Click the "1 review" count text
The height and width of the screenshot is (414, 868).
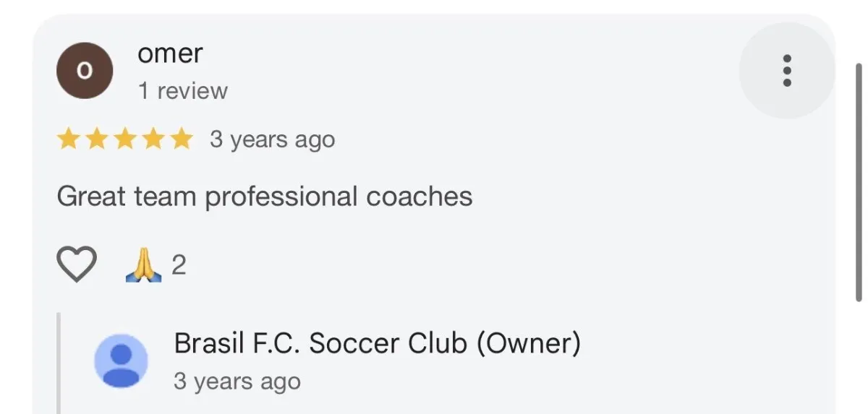pos(182,91)
